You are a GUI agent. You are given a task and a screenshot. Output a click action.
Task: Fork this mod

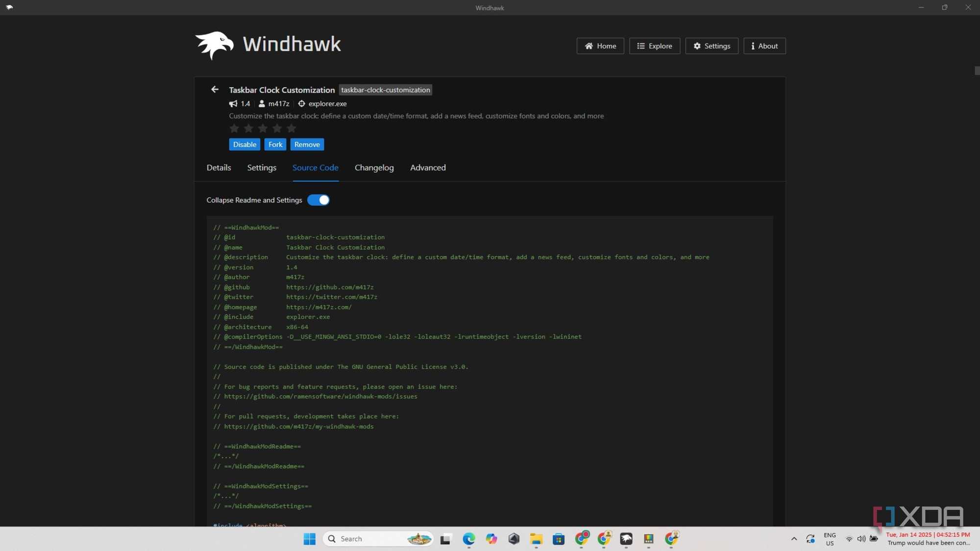275,144
